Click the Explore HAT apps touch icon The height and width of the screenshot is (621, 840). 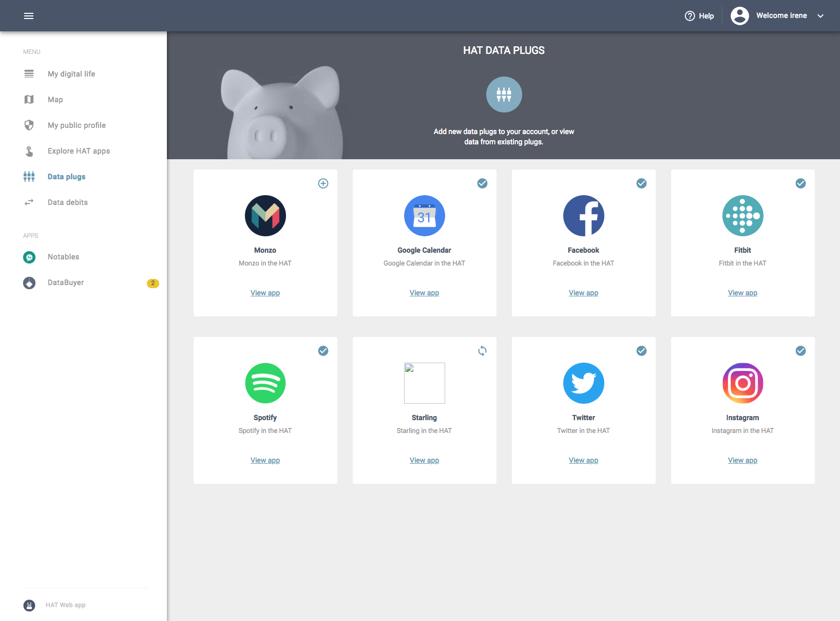(29, 151)
